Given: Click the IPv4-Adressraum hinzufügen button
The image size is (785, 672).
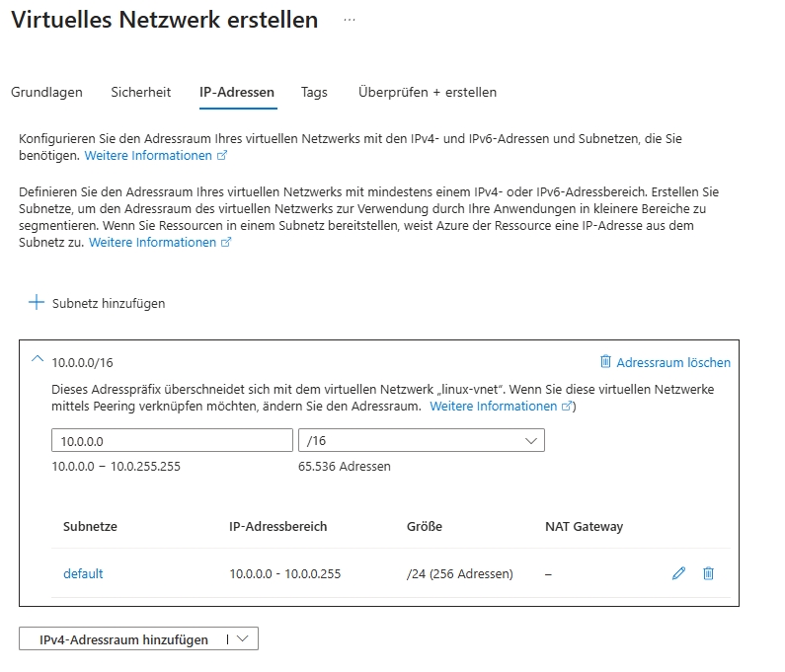Looking at the screenshot, I should click(x=123, y=639).
